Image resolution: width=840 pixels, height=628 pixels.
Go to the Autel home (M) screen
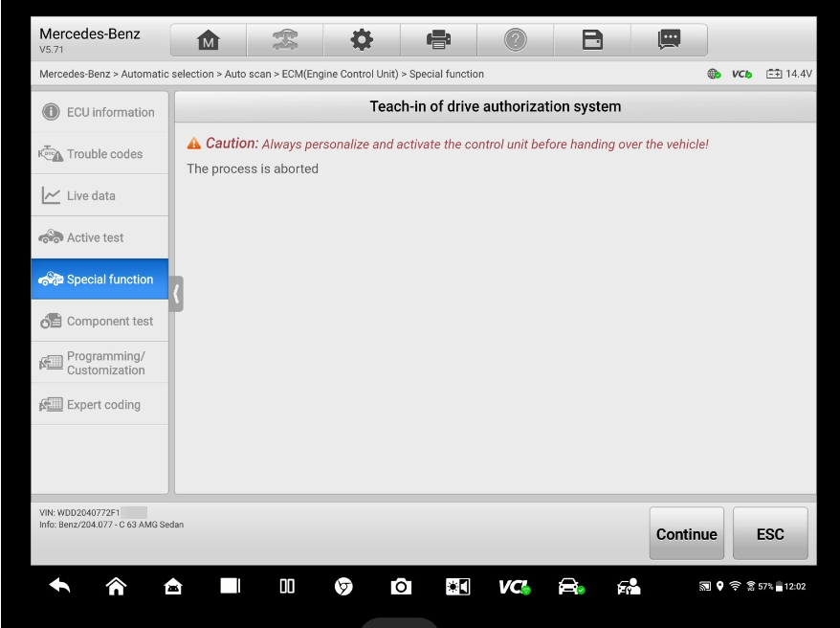click(x=209, y=40)
